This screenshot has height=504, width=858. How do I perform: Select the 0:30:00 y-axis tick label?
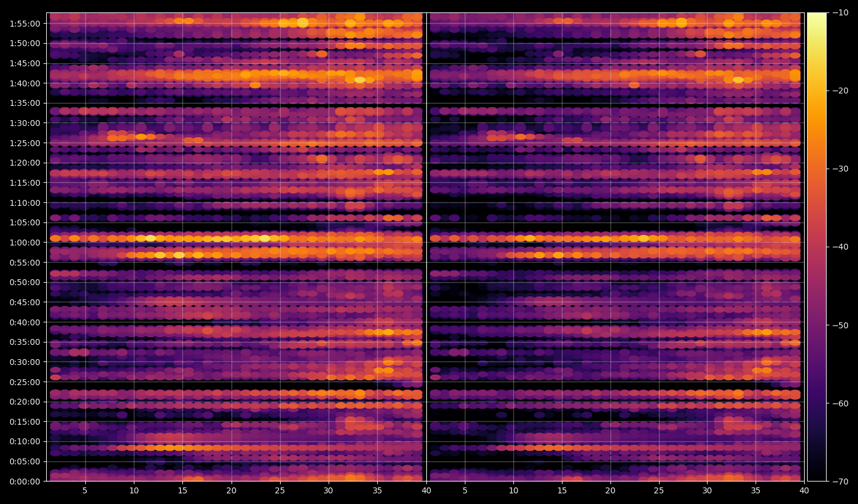pos(25,362)
